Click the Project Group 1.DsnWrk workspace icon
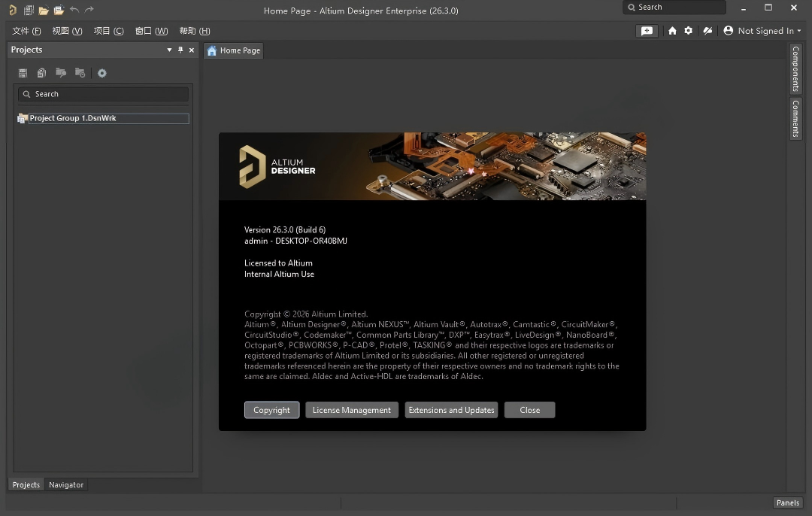The image size is (812, 516). click(23, 118)
